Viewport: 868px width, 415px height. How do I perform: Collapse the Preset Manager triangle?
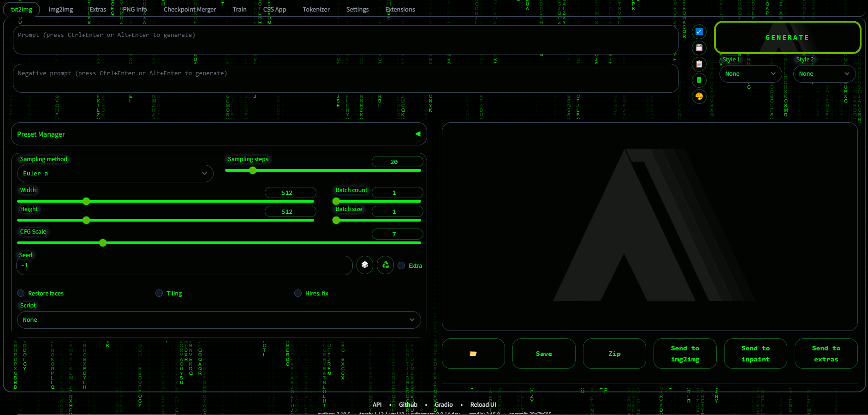point(418,134)
